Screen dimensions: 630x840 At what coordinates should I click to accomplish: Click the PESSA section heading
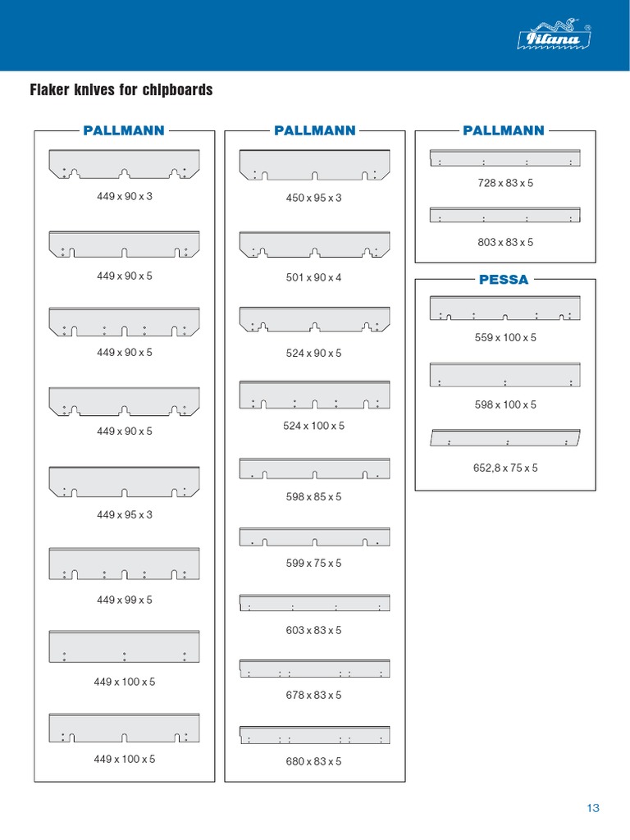pos(504,280)
